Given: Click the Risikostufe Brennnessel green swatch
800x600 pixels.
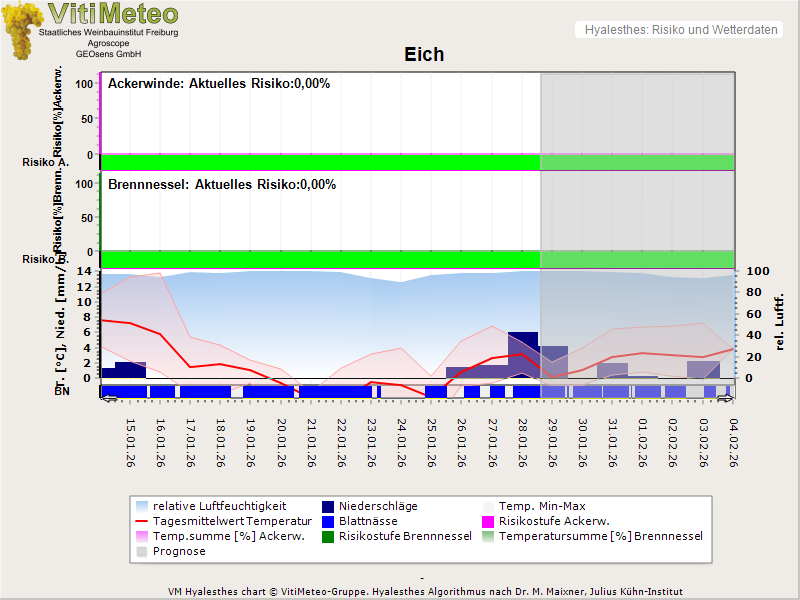Looking at the screenshot, I should coord(327,536).
